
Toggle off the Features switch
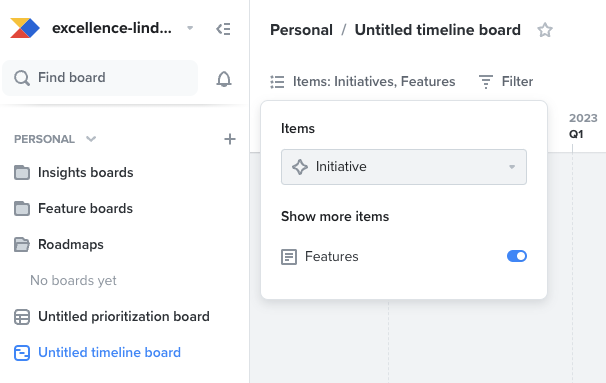(x=517, y=256)
